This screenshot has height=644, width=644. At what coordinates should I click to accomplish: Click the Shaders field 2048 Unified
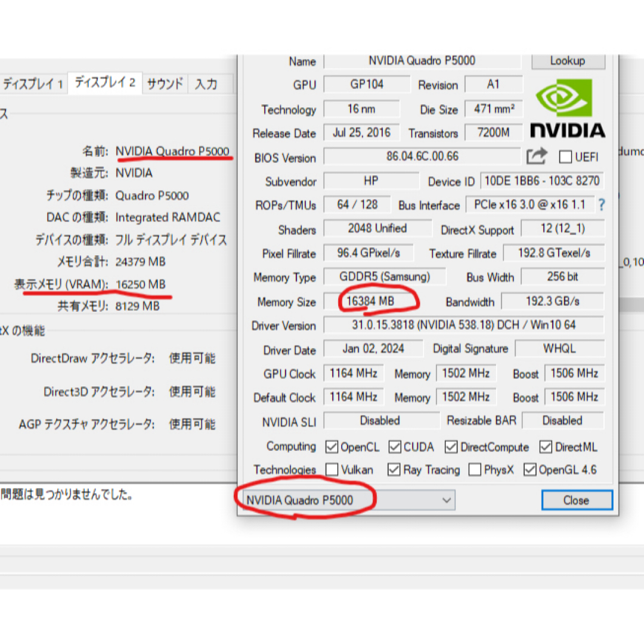click(x=378, y=228)
